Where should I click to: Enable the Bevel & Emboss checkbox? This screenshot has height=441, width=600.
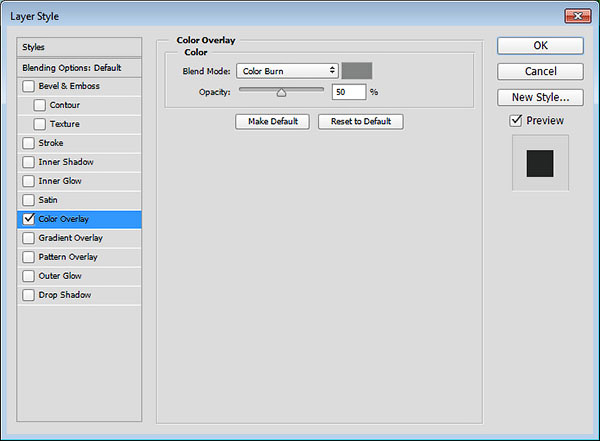(x=28, y=86)
